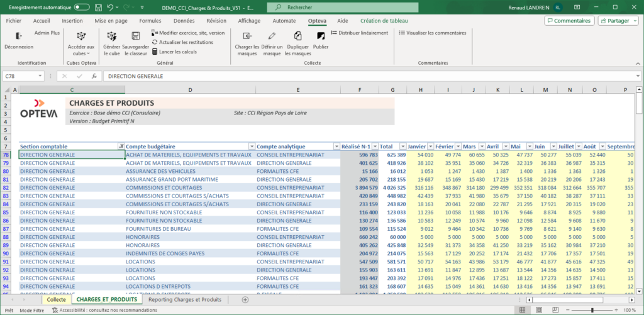Switch to the Collecte sheet tab

pyautogui.click(x=56, y=300)
